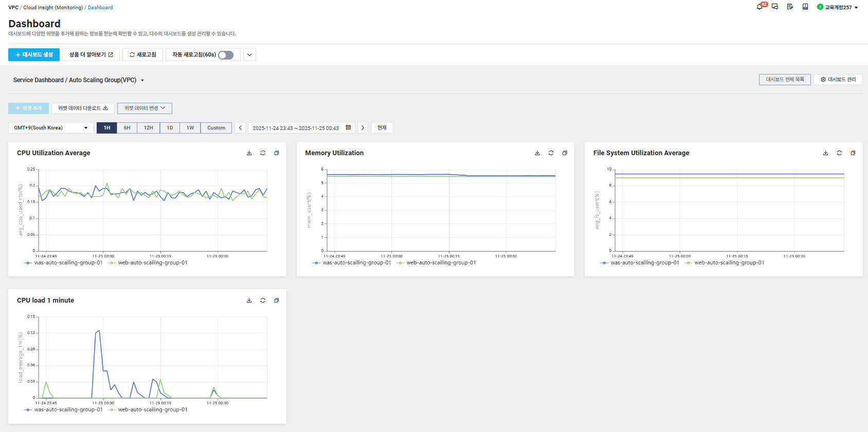Go to the previous time range

[240, 128]
